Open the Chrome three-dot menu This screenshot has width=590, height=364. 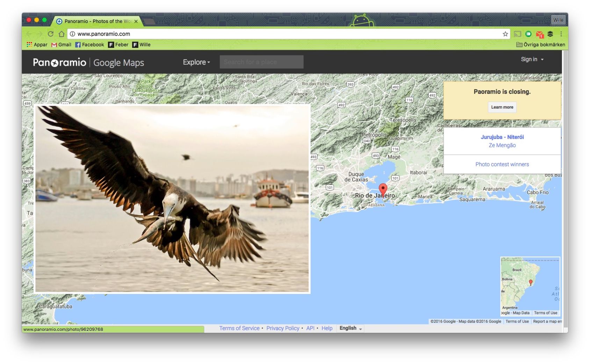(x=561, y=34)
